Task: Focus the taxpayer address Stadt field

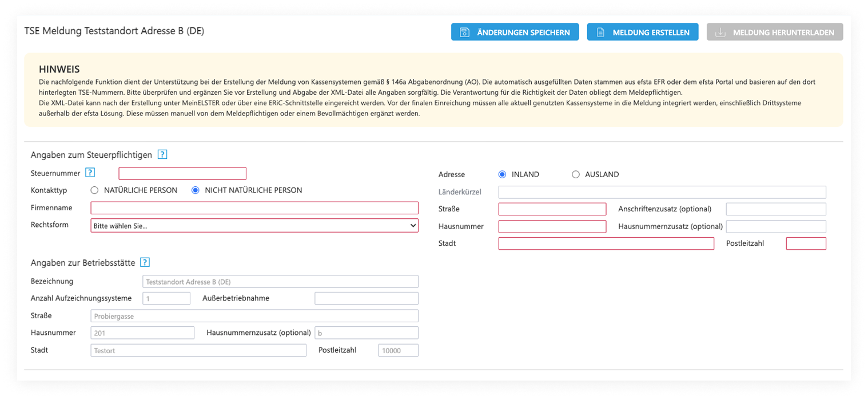Action: click(606, 244)
